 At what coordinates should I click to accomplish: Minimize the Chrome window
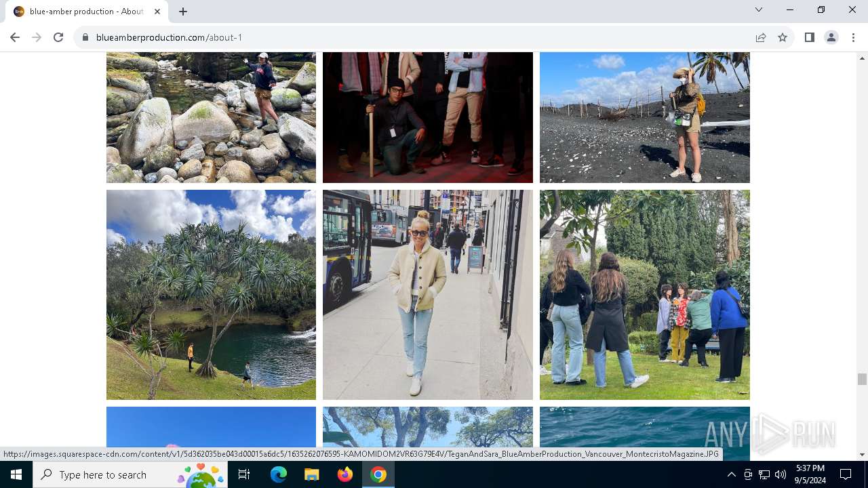(790, 10)
